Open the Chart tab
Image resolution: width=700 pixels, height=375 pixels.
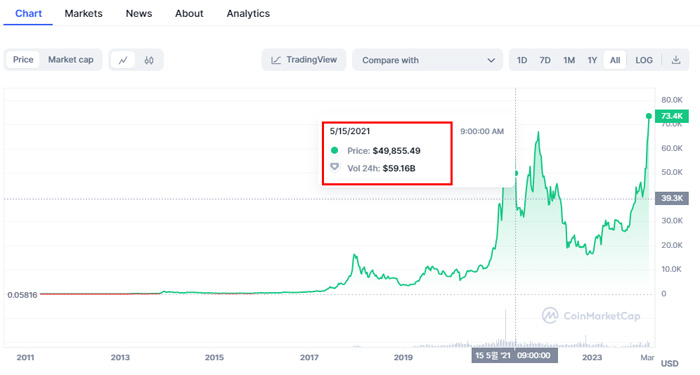tap(28, 13)
